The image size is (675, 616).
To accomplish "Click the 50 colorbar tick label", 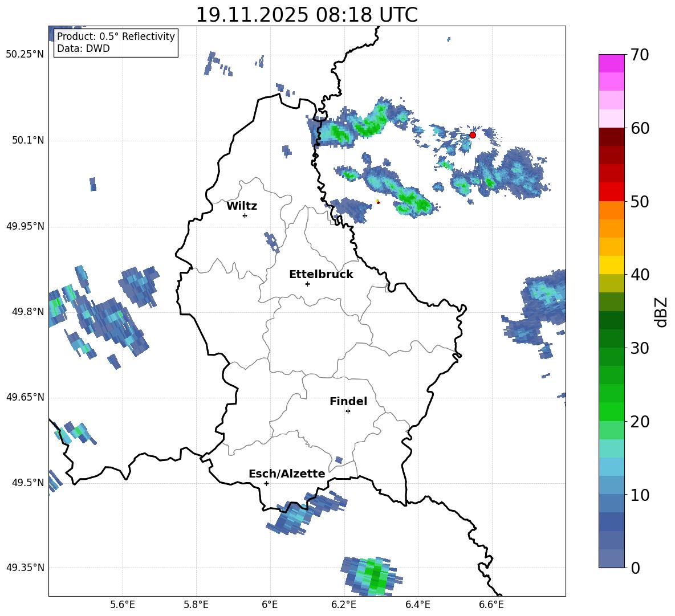I will click(639, 201).
